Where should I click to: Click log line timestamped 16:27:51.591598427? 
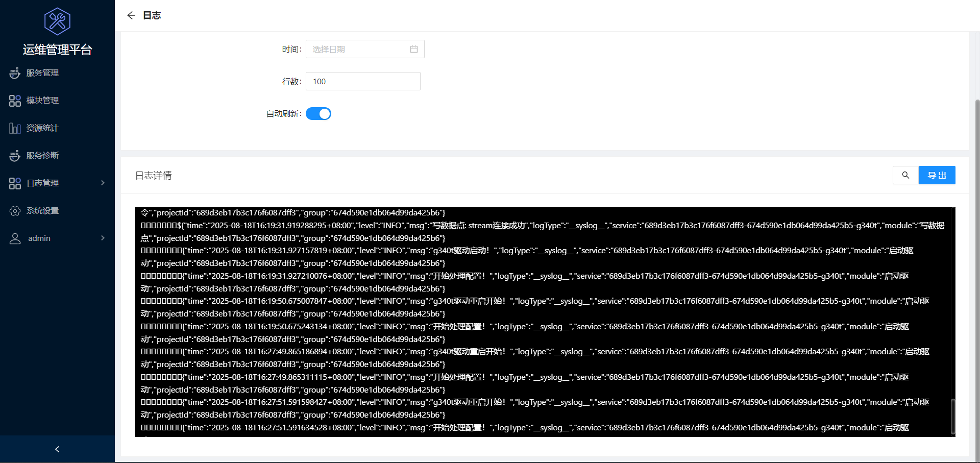coord(535,408)
